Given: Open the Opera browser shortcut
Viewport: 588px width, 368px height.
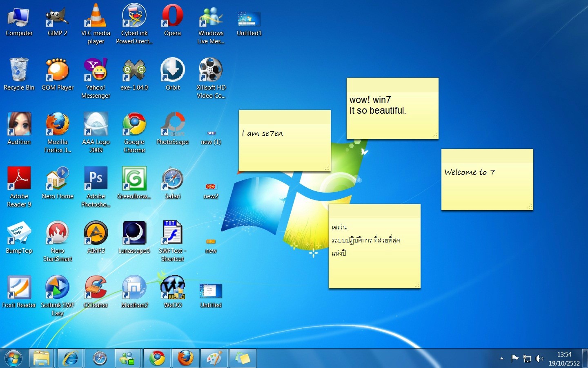Looking at the screenshot, I should [172, 16].
